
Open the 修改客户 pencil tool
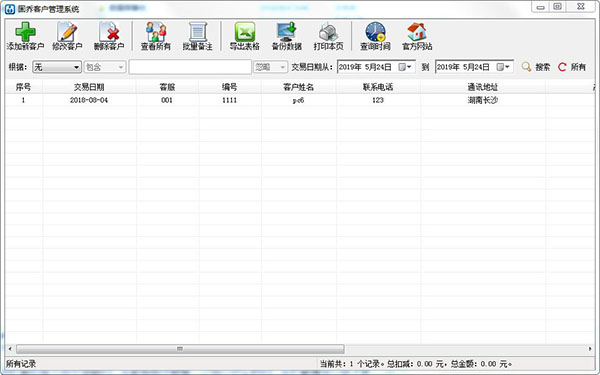coord(67,32)
